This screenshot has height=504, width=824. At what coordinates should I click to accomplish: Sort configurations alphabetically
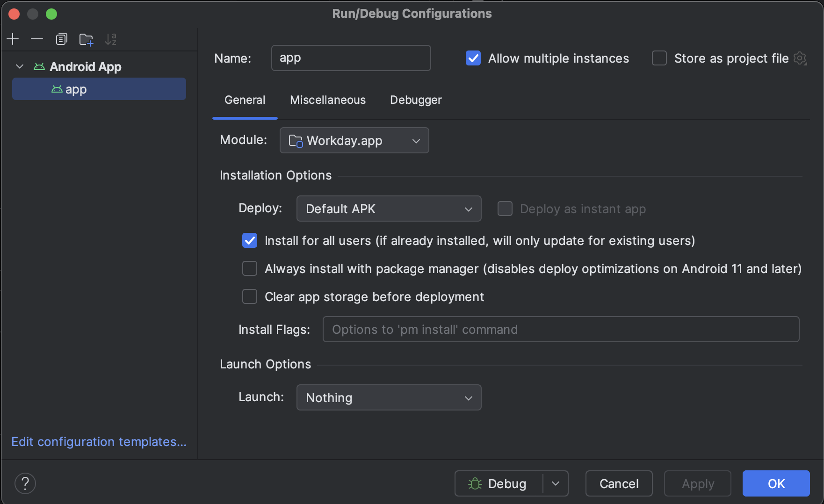pyautogui.click(x=110, y=39)
